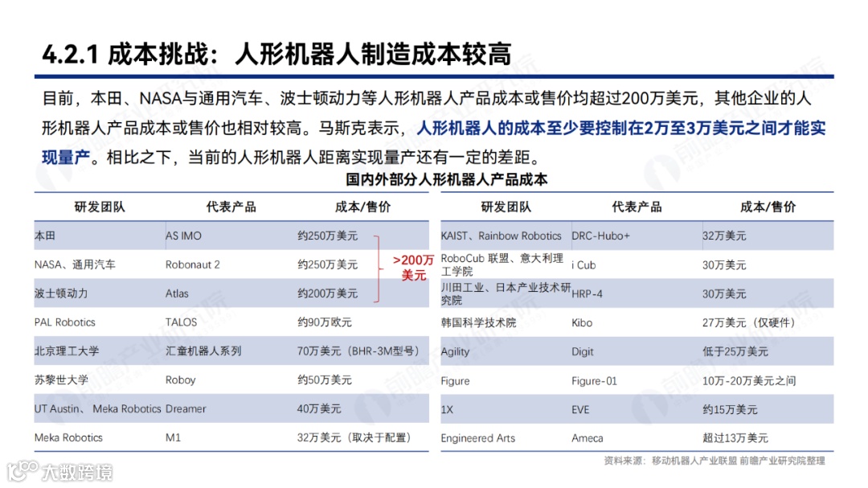Image resolution: width=868 pixels, height=488 pixels.
Task: Select the cell 'PAL Robotics'
Action: [65, 322]
